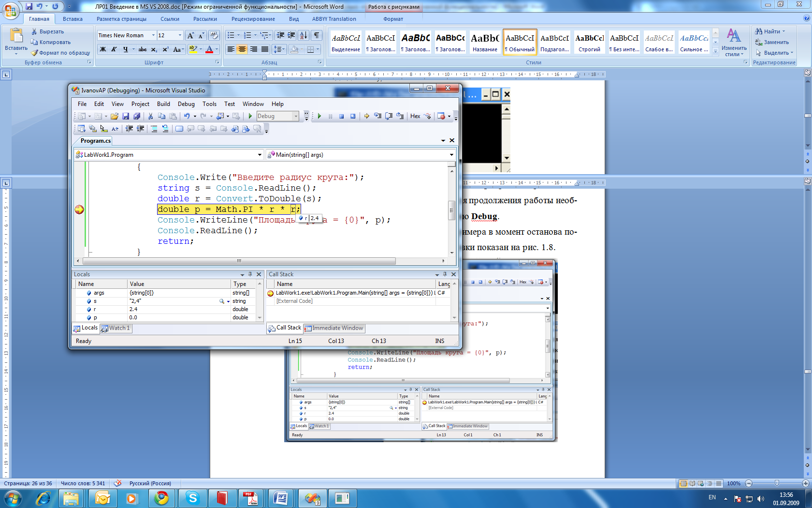Select justify alignment in Word paragraph group
The height and width of the screenshot is (508, 812).
click(x=265, y=49)
